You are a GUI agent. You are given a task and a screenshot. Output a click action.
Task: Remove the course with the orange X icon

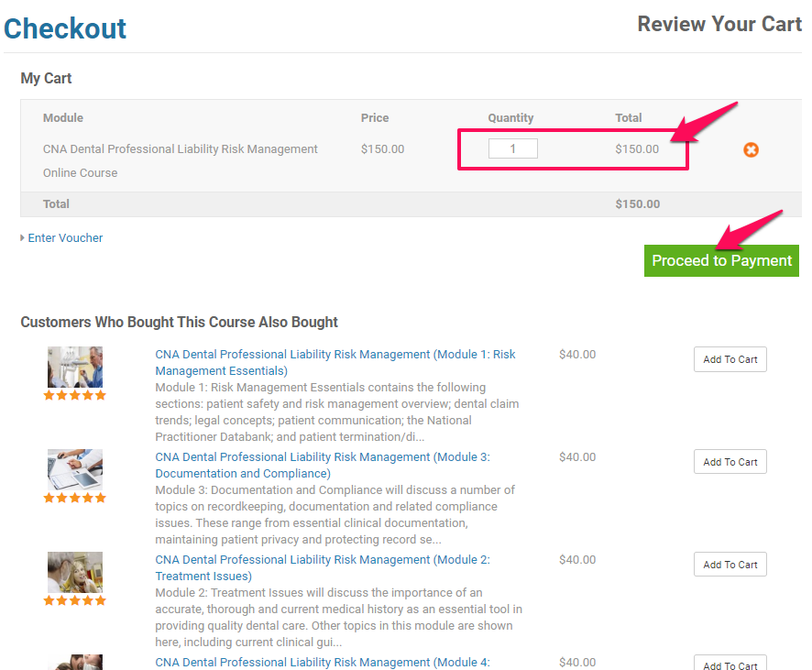click(x=751, y=149)
